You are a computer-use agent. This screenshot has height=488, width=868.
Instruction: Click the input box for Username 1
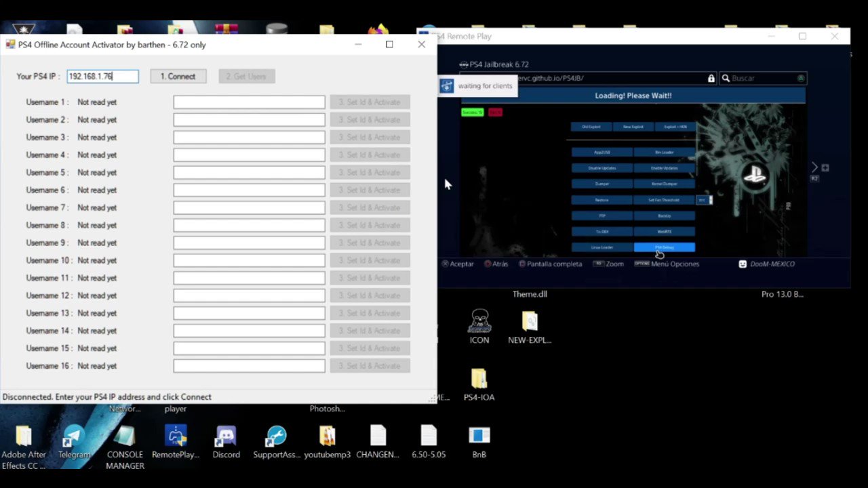click(x=249, y=102)
